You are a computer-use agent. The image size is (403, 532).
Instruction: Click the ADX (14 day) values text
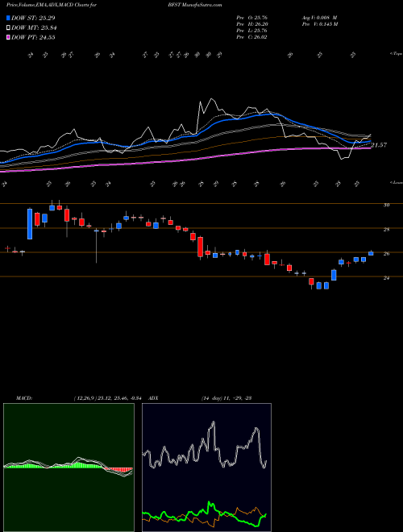pos(226,398)
